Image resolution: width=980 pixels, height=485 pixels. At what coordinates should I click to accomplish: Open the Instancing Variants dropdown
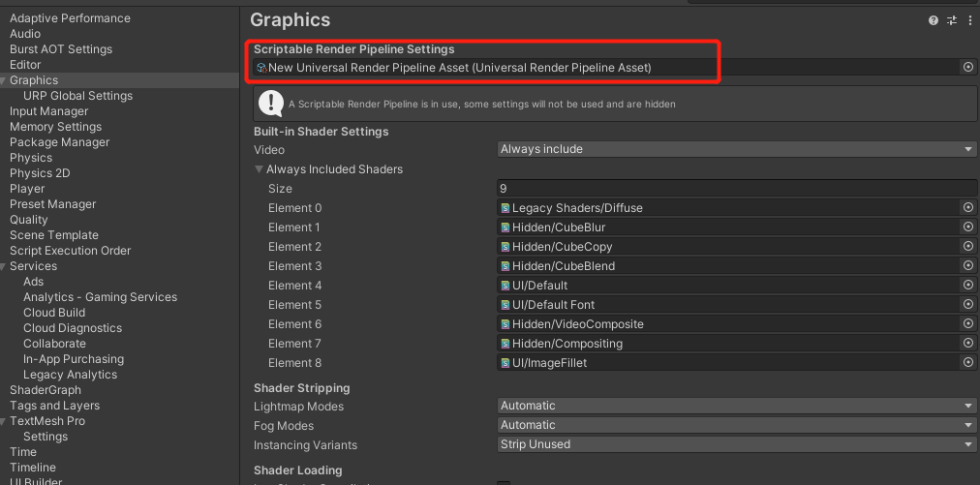(x=737, y=444)
